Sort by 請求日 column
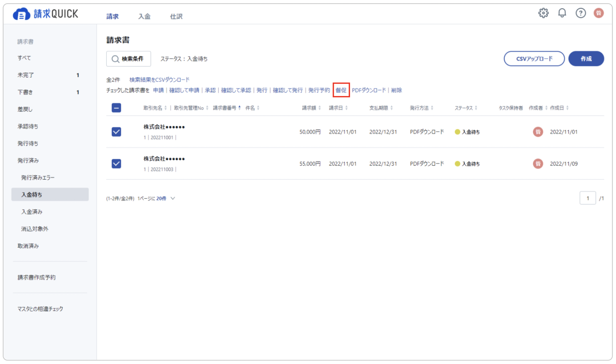Image resolution: width=616 pixels, height=364 pixels. 338,108
